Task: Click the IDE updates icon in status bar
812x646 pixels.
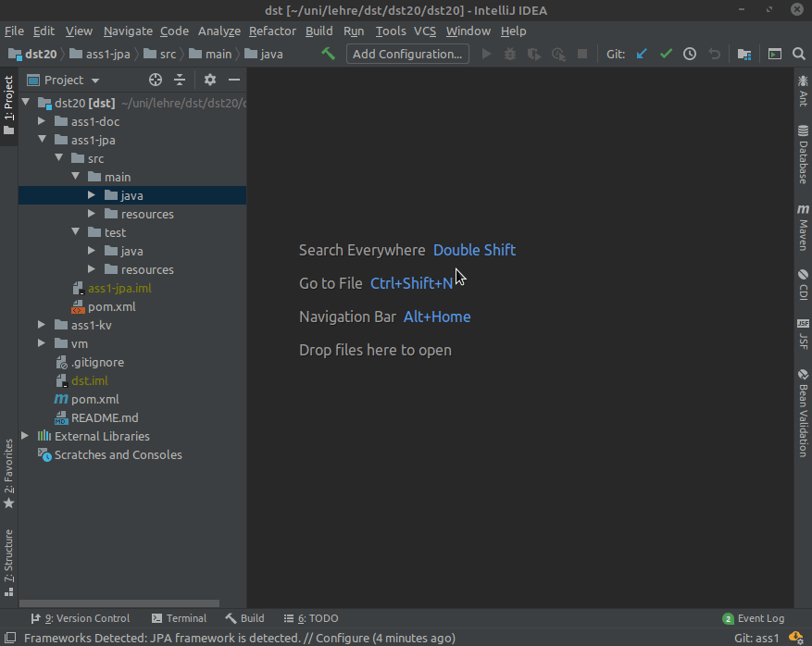Action: (796, 638)
